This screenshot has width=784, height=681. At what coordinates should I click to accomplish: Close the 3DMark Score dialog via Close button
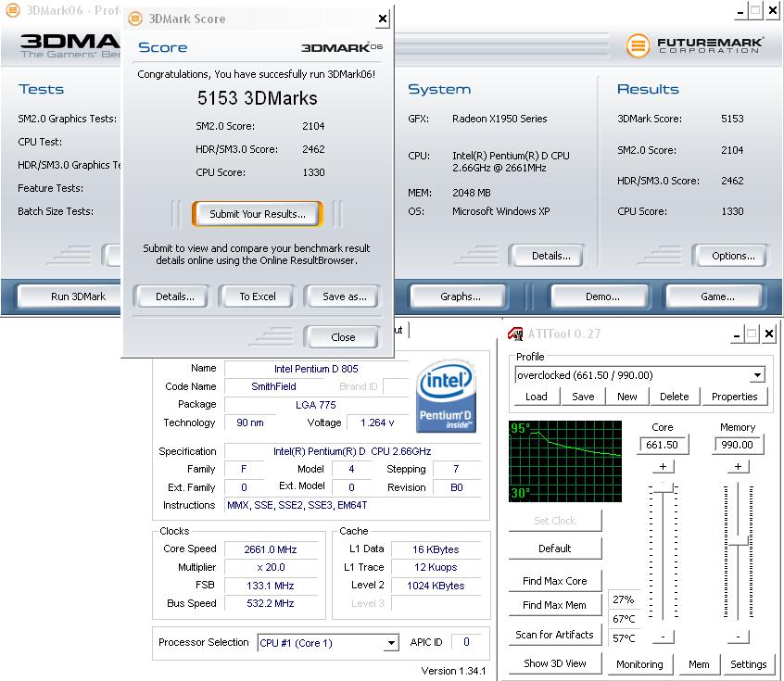pos(343,337)
